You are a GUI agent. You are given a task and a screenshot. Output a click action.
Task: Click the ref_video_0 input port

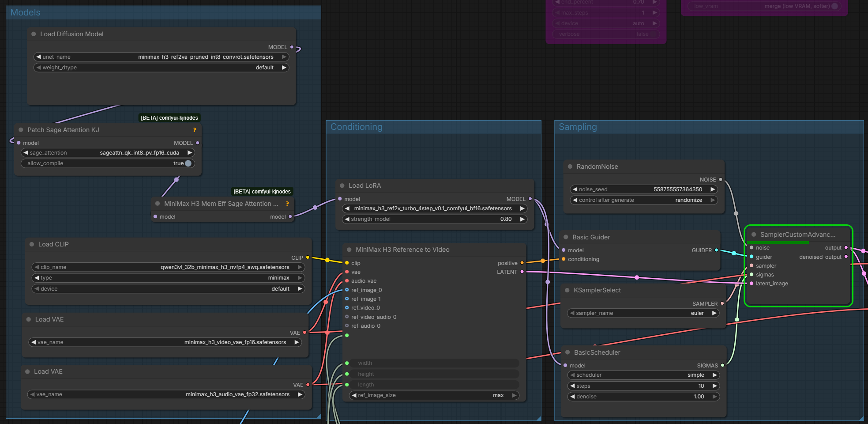[347, 307]
